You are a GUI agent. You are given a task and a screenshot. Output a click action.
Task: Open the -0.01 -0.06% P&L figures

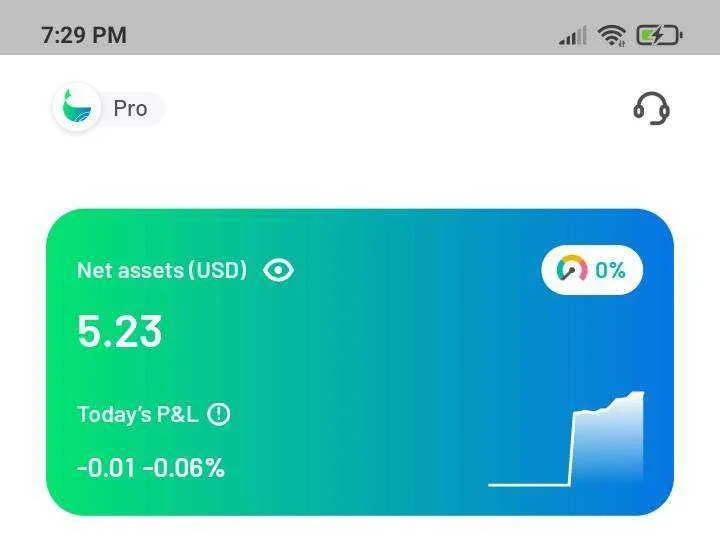[151, 468]
